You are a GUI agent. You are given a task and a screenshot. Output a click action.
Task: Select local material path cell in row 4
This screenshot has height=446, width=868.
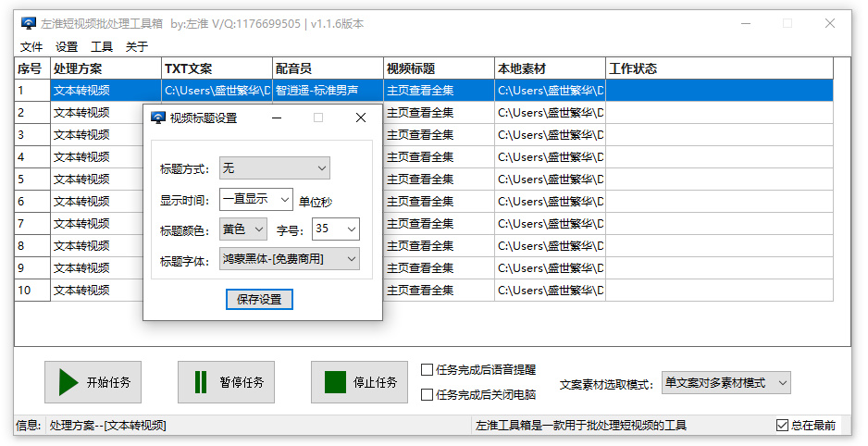click(x=551, y=156)
